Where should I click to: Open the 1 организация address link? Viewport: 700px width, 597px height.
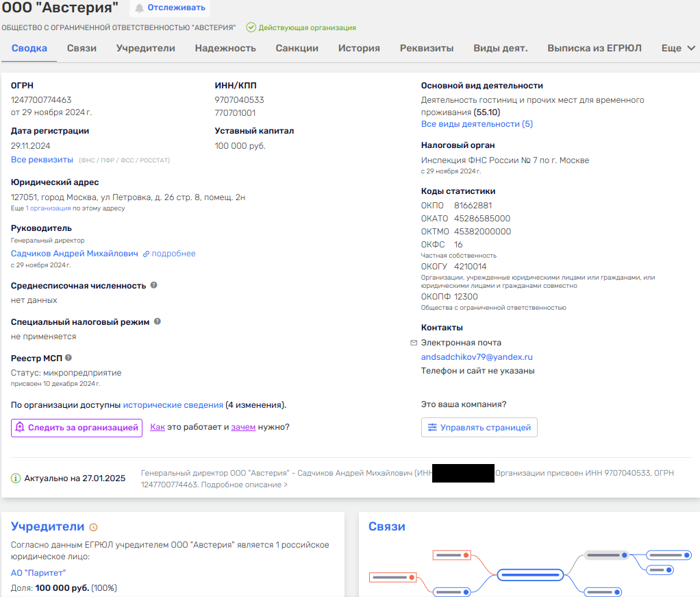pyautogui.click(x=48, y=208)
